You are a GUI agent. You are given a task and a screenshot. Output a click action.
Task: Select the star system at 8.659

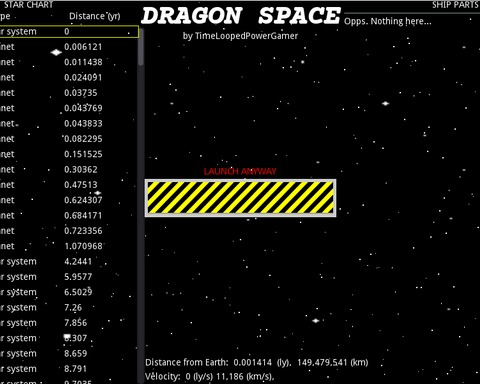69,354
